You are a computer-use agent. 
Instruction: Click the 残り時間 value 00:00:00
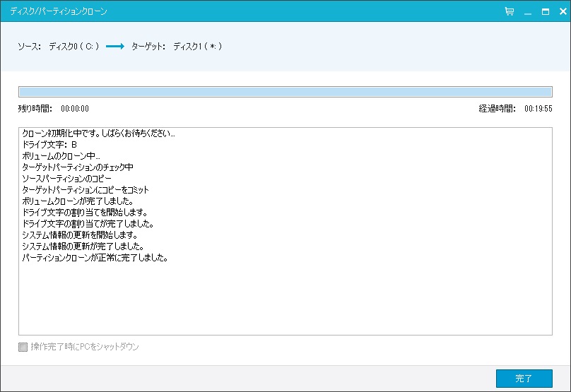coord(75,109)
